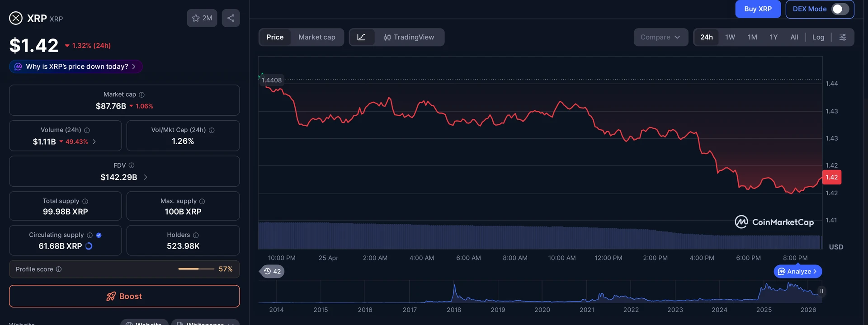Click the Boost button
The width and height of the screenshot is (868, 325).
coord(124,296)
